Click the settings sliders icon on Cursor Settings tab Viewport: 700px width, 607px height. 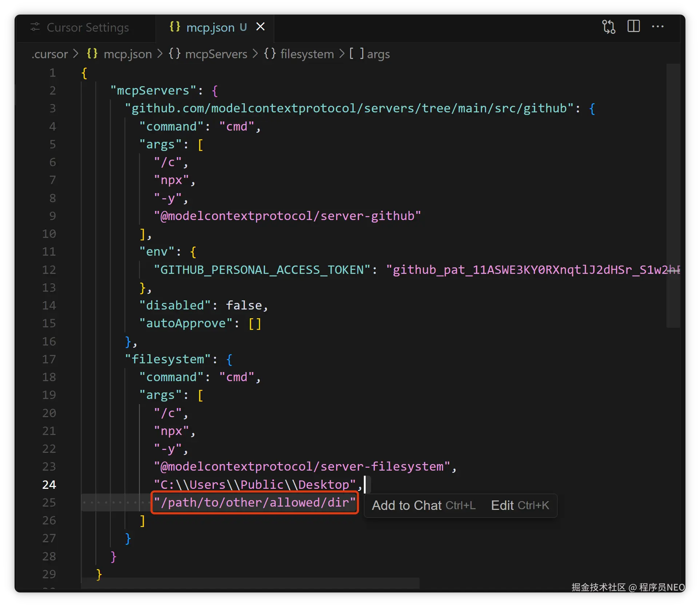[x=35, y=27]
